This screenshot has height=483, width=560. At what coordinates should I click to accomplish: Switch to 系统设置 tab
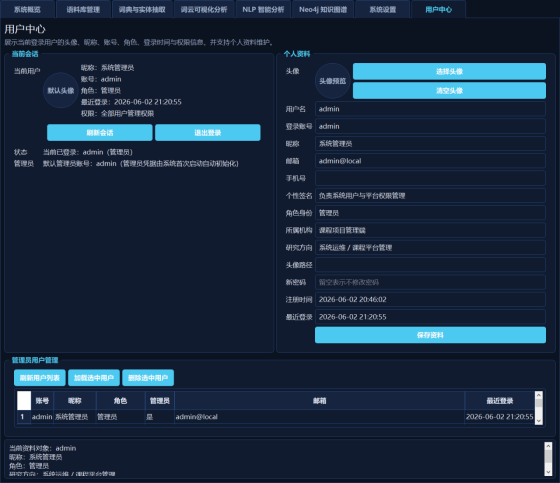383,9
